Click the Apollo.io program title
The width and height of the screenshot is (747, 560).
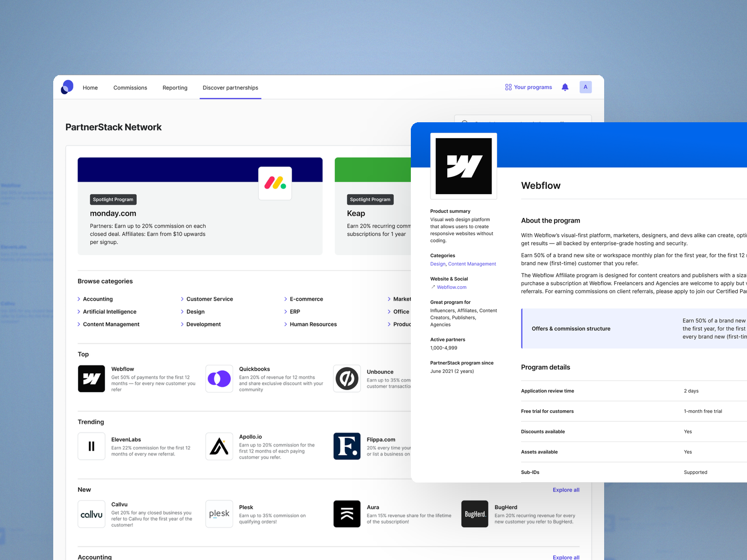(x=250, y=437)
